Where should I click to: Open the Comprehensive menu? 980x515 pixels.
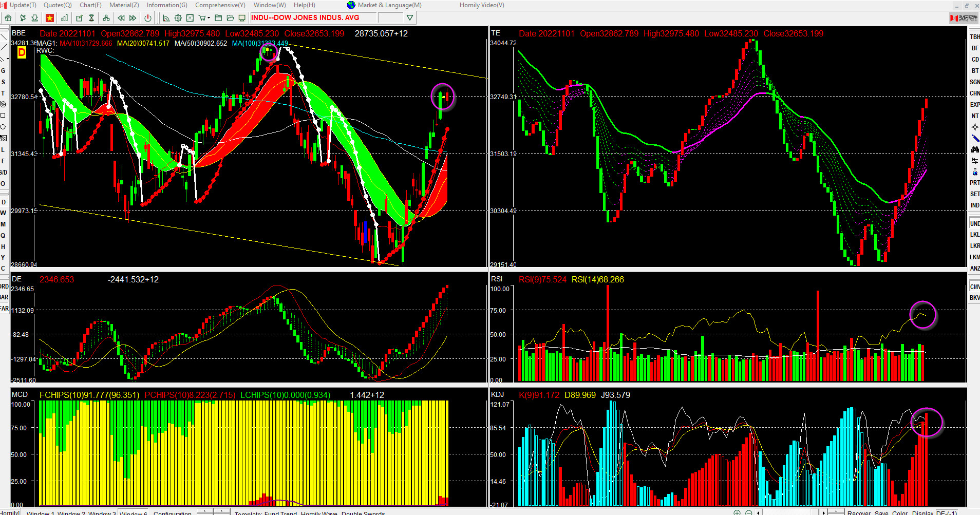[220, 5]
